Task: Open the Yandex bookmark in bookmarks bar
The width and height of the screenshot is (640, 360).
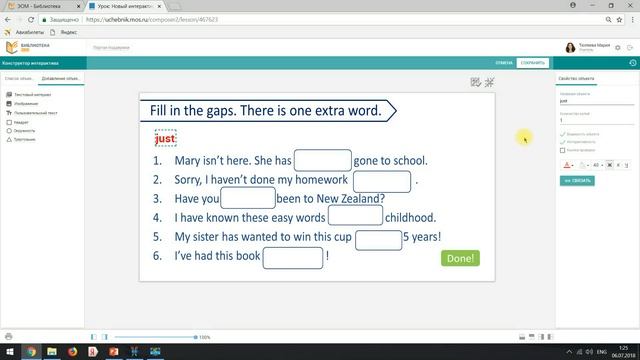Action: click(64, 32)
